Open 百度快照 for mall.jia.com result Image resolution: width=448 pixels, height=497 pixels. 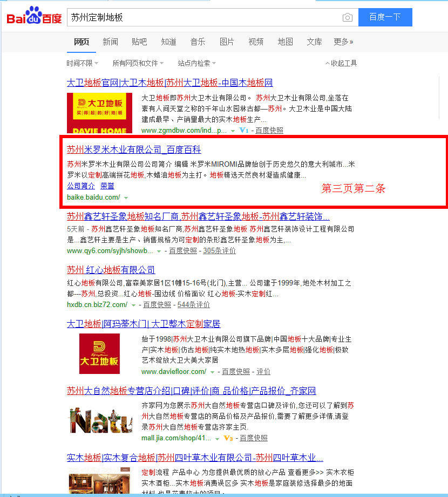coord(253,438)
